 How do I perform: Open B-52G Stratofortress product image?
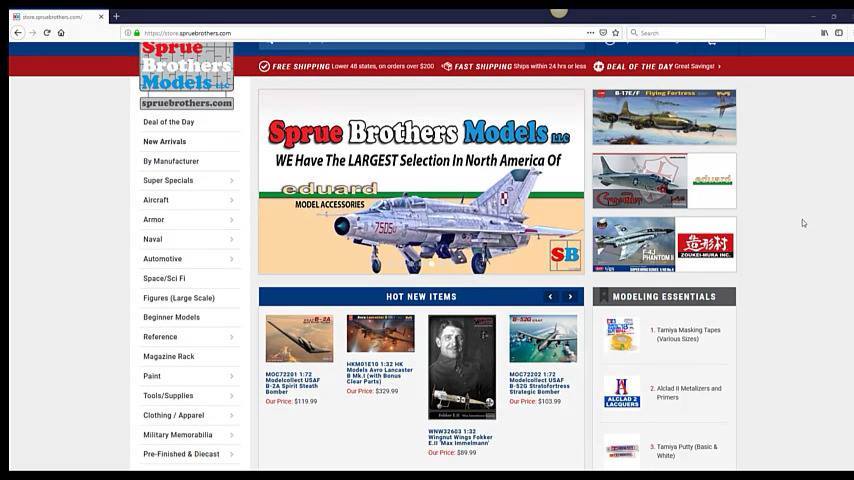[x=543, y=338]
